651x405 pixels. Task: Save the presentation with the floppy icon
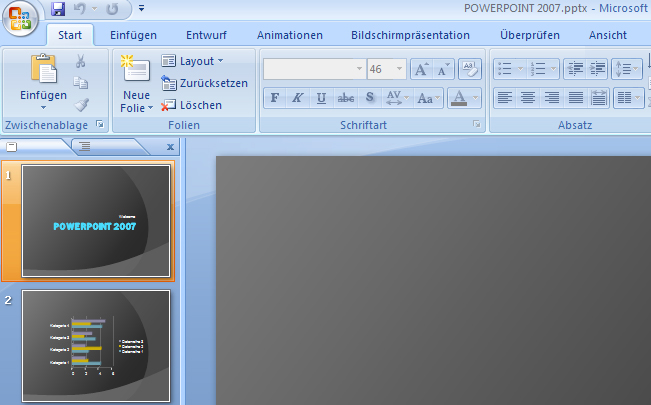(x=58, y=9)
